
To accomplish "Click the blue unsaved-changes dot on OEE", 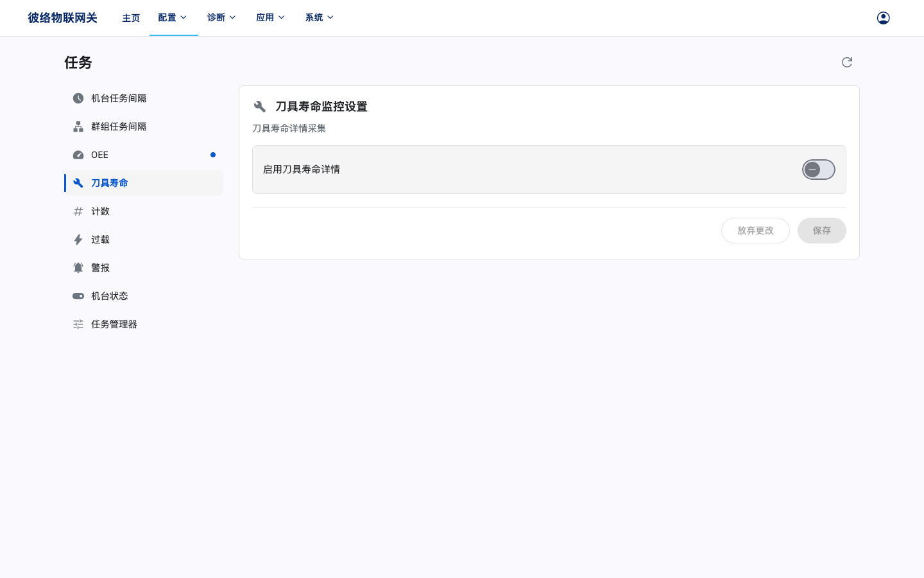I will pos(213,155).
